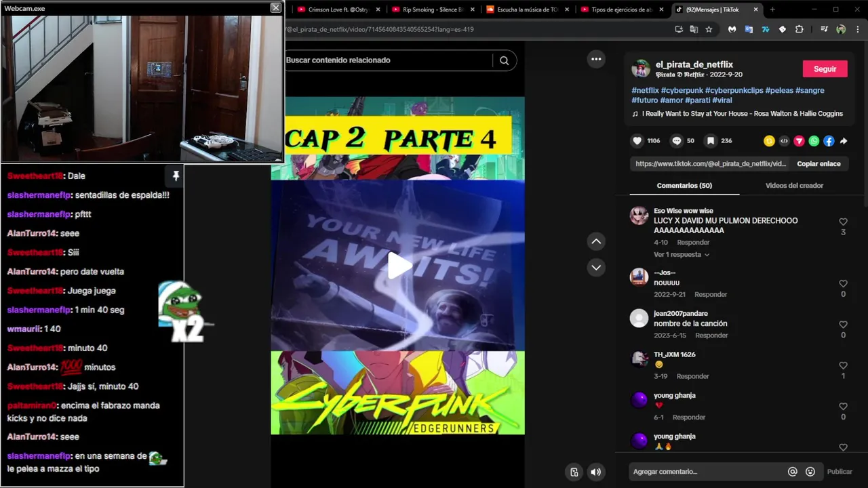Open more share options arrow

[x=844, y=141]
